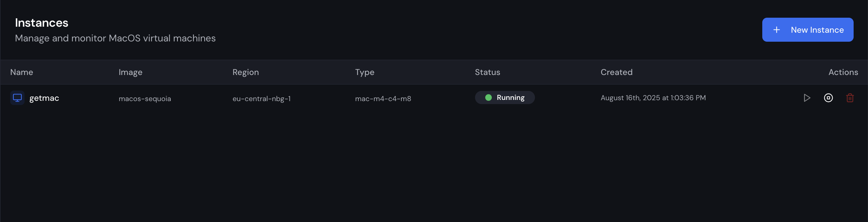868x222 pixels.
Task: Select the Region column header
Action: click(x=245, y=72)
